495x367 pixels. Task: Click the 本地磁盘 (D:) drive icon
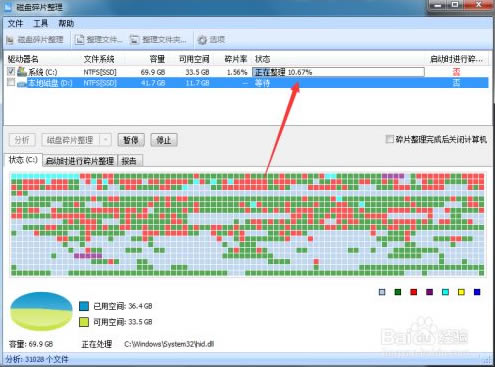(22, 83)
